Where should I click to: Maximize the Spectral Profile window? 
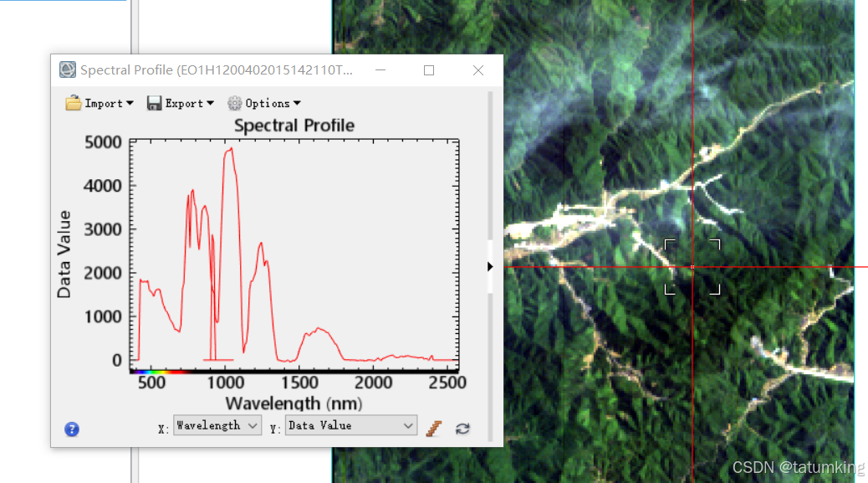point(429,70)
